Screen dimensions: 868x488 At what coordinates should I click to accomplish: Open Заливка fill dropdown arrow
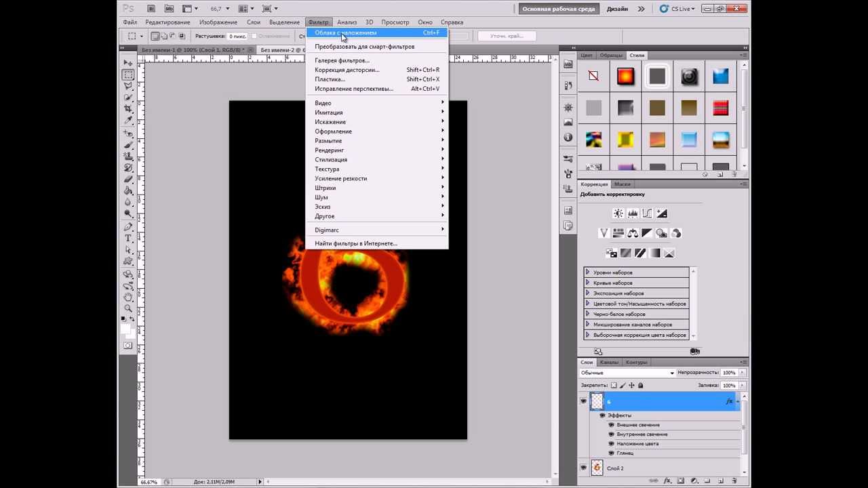tap(742, 385)
